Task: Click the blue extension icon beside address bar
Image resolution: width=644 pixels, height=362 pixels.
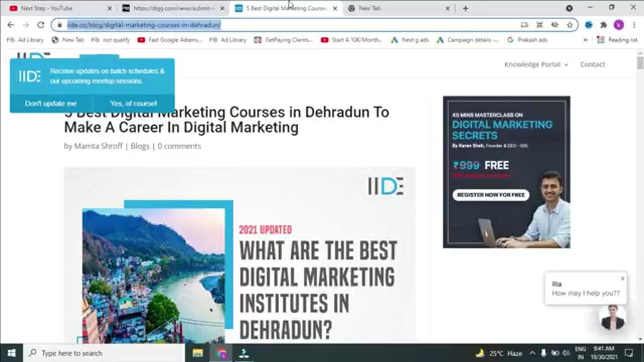Action: [589, 25]
